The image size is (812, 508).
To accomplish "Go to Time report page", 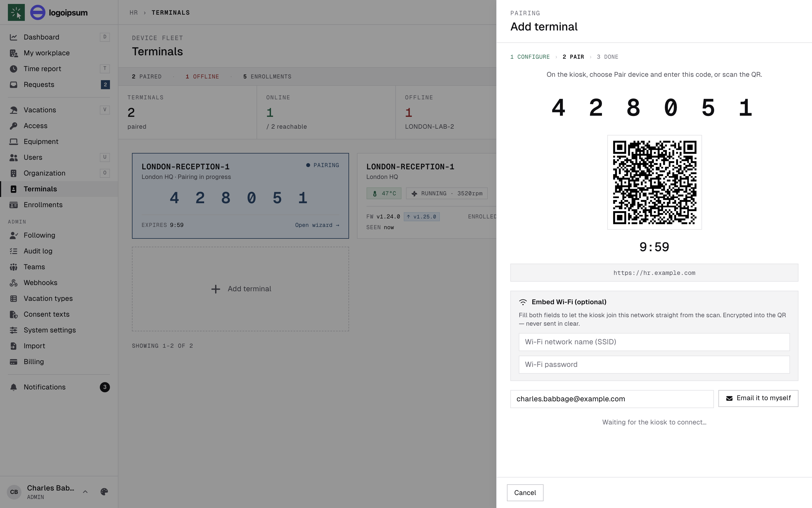I will pos(59,69).
